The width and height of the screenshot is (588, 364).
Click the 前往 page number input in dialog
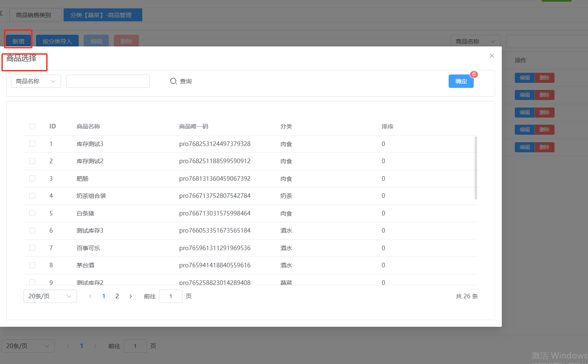(171, 296)
